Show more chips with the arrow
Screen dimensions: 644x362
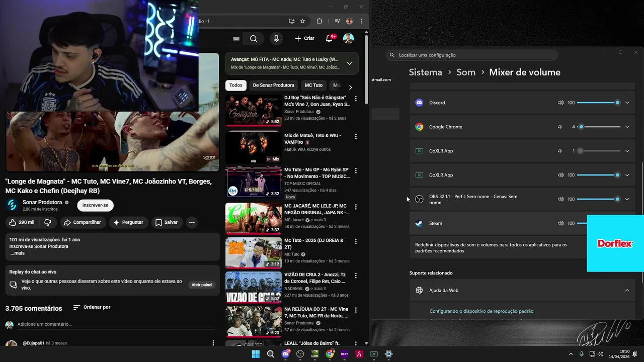[350, 87]
